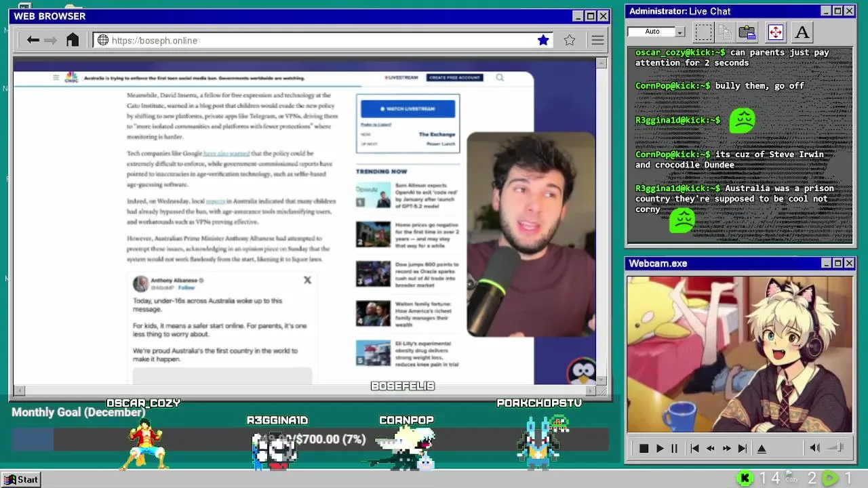Click the X logo on embedded tweet
Screen dimensions: 868x488
coord(307,280)
